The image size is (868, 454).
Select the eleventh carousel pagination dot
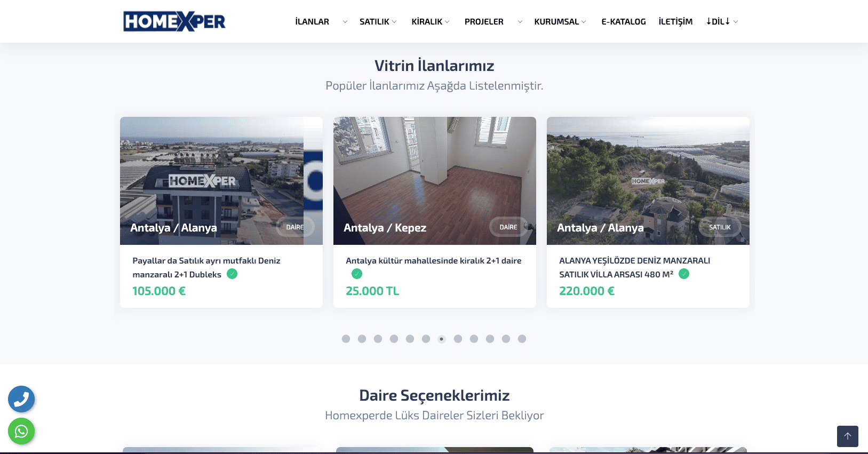point(506,339)
